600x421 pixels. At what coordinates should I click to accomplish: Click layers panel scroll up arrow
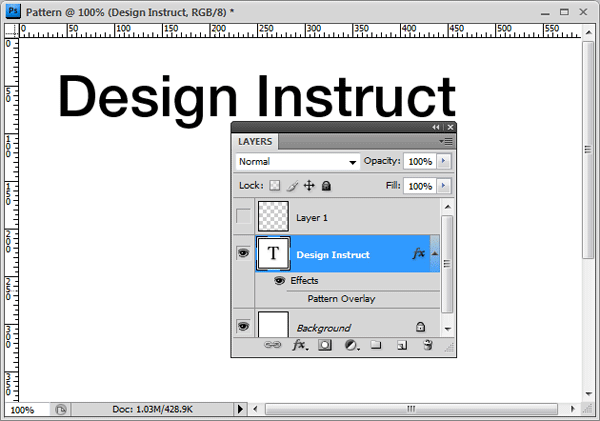pyautogui.click(x=447, y=207)
